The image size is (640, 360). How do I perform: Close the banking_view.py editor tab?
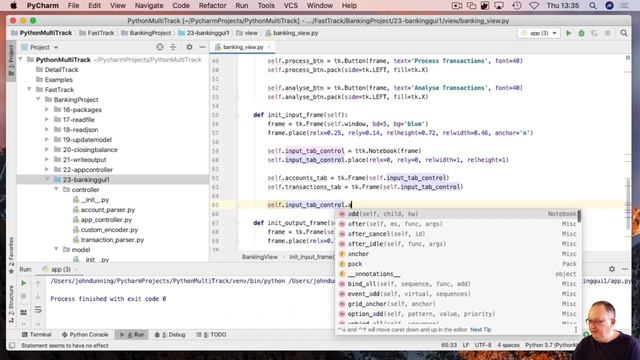tap(269, 47)
